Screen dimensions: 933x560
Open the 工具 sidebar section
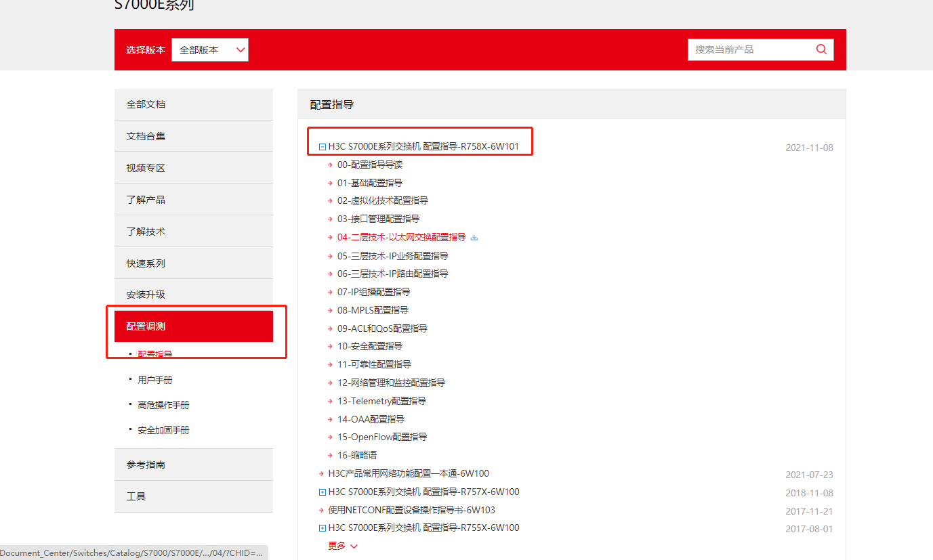click(x=194, y=496)
